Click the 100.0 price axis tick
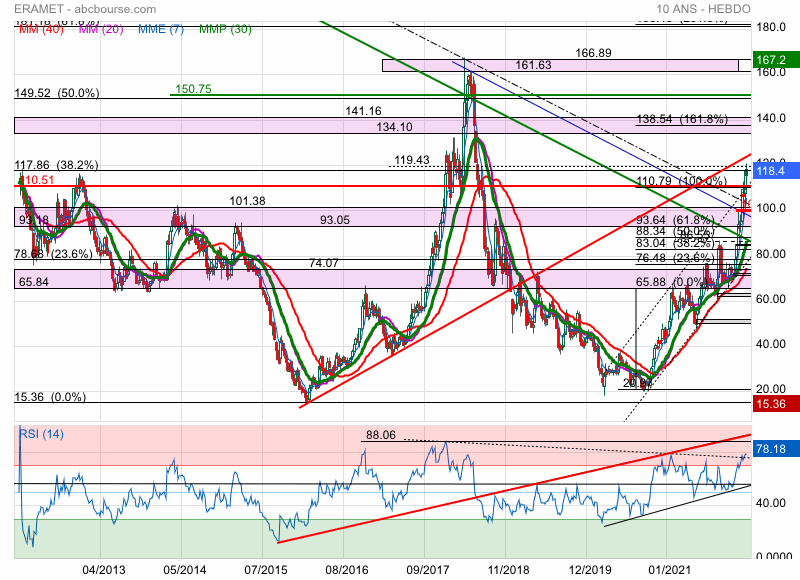The image size is (800, 580). coord(771,208)
